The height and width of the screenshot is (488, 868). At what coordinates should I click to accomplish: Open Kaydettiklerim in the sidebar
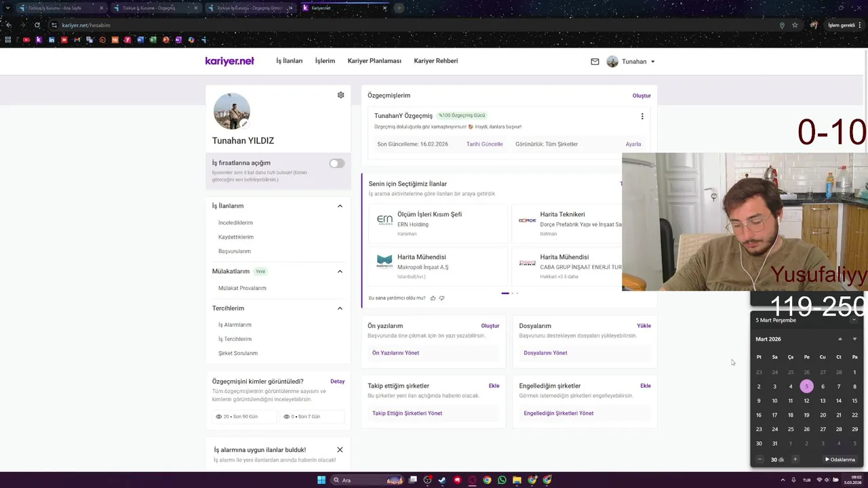tap(236, 237)
